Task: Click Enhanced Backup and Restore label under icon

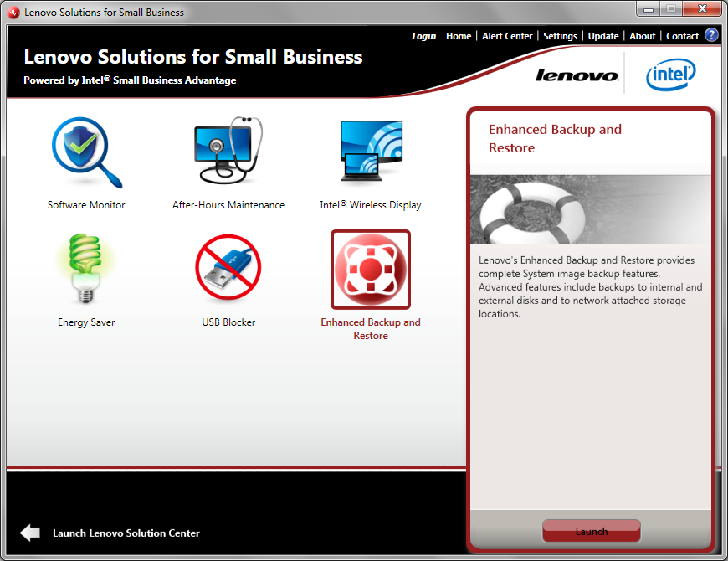Action: [x=371, y=329]
